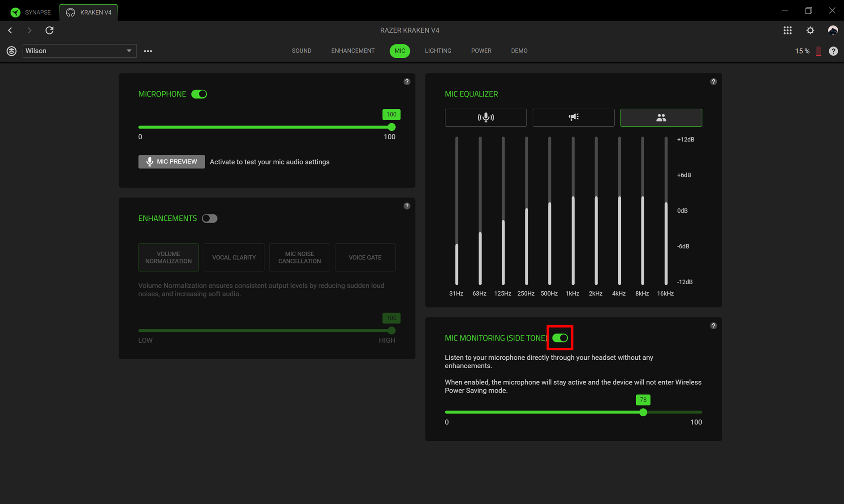The width and height of the screenshot is (844, 504).
Task: Enable the Enhancements toggle
Action: (x=209, y=219)
